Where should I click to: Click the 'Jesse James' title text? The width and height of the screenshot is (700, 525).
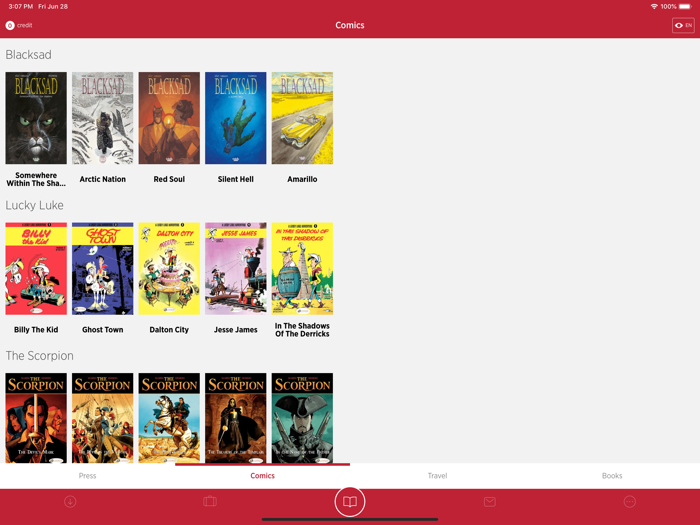[x=236, y=330]
